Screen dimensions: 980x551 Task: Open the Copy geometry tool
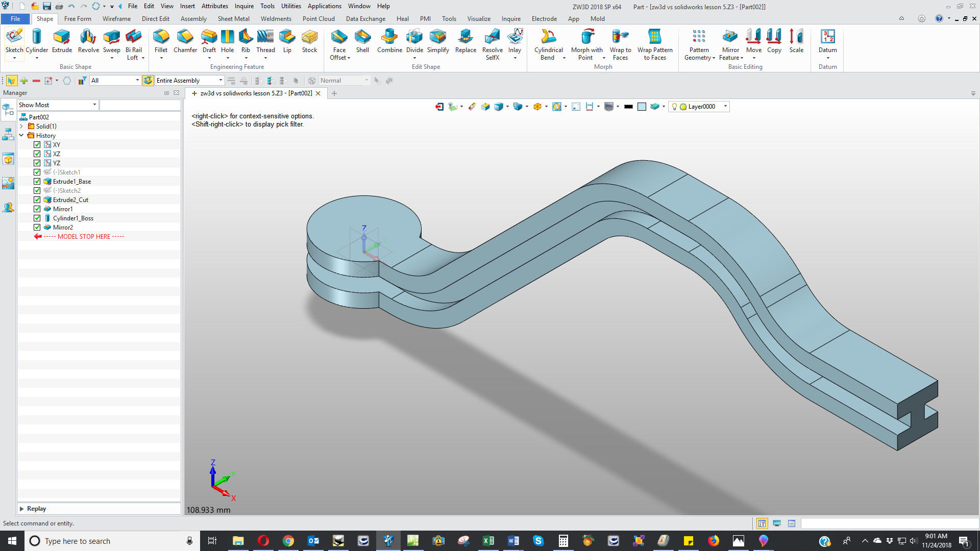coord(774,41)
